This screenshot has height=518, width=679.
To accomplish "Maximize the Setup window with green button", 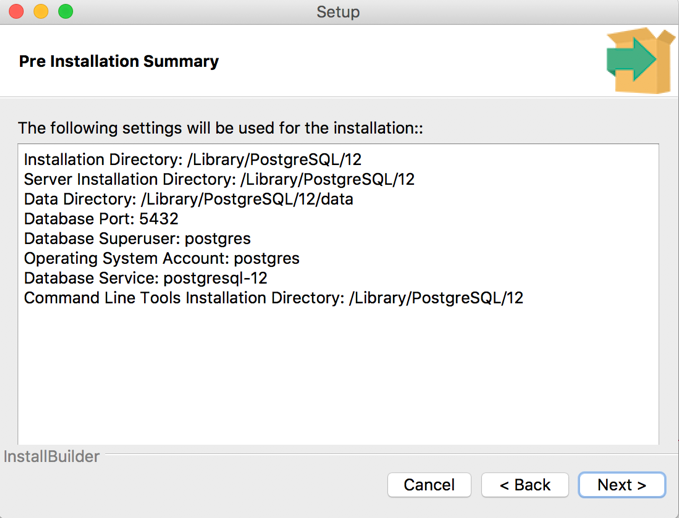I will point(66,12).
